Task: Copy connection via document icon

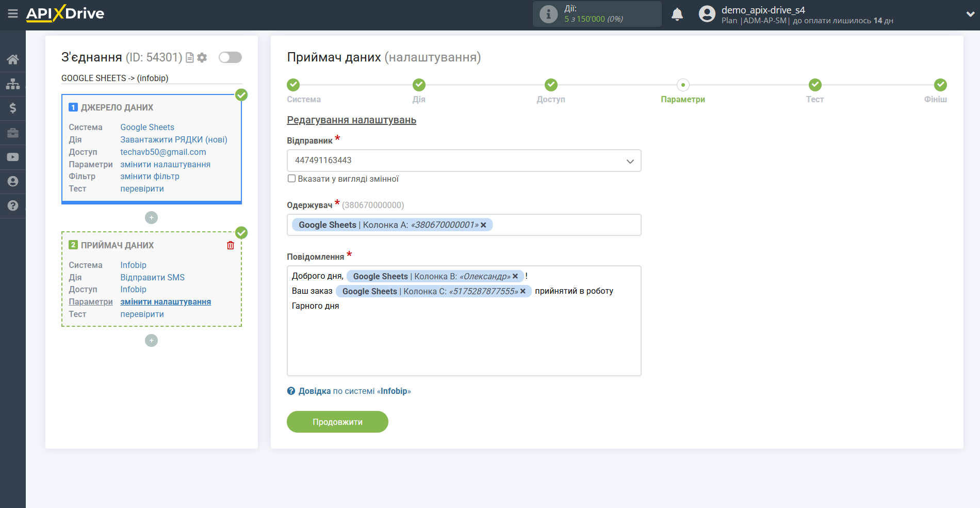Action: click(190, 58)
